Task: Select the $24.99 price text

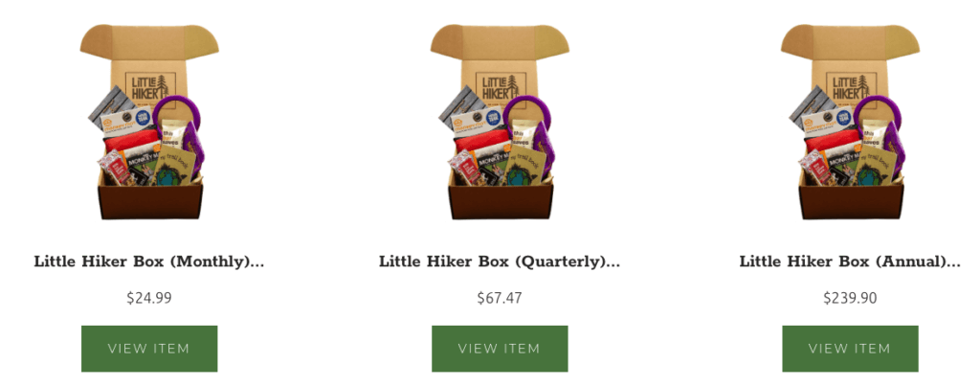Action: (149, 298)
